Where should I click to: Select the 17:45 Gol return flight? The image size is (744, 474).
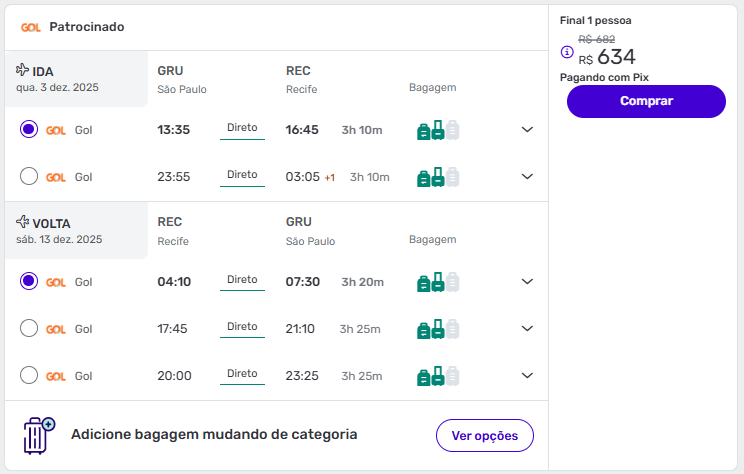click(29, 328)
